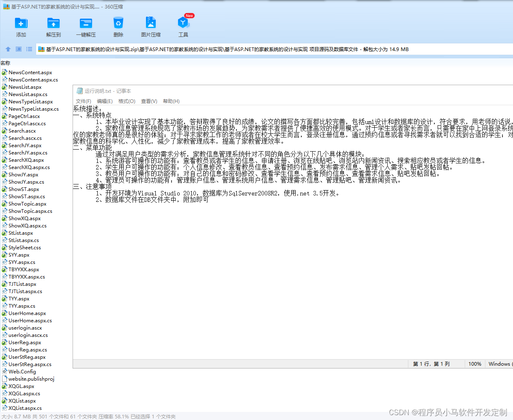Select the StyleSheet.css file

tap(25, 247)
